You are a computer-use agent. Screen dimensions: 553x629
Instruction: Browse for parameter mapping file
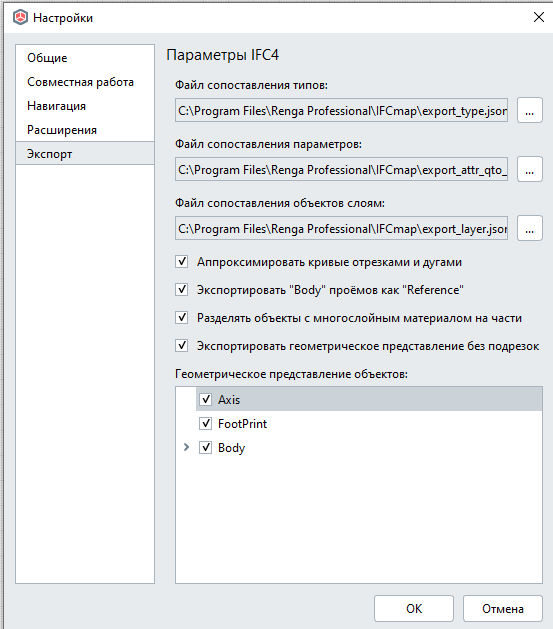pyautogui.click(x=529, y=169)
